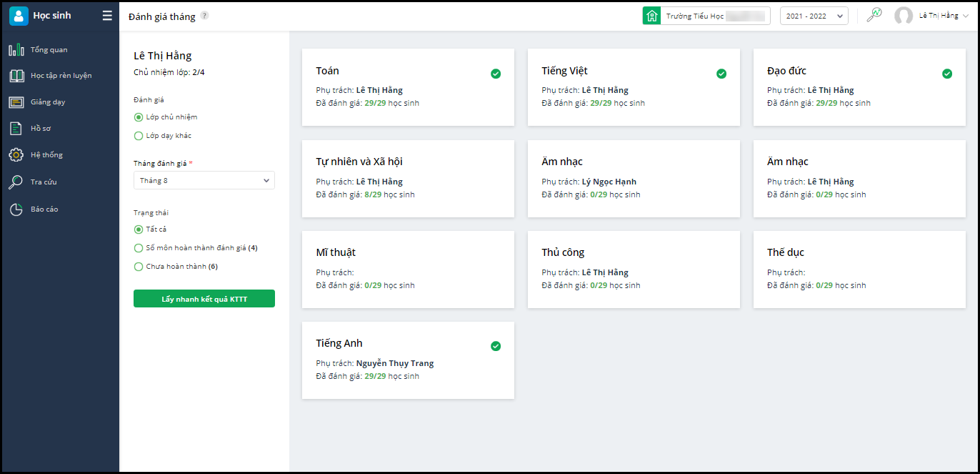
Task: Select Số môn hoàn thành đánh giá filter
Action: tap(139, 248)
